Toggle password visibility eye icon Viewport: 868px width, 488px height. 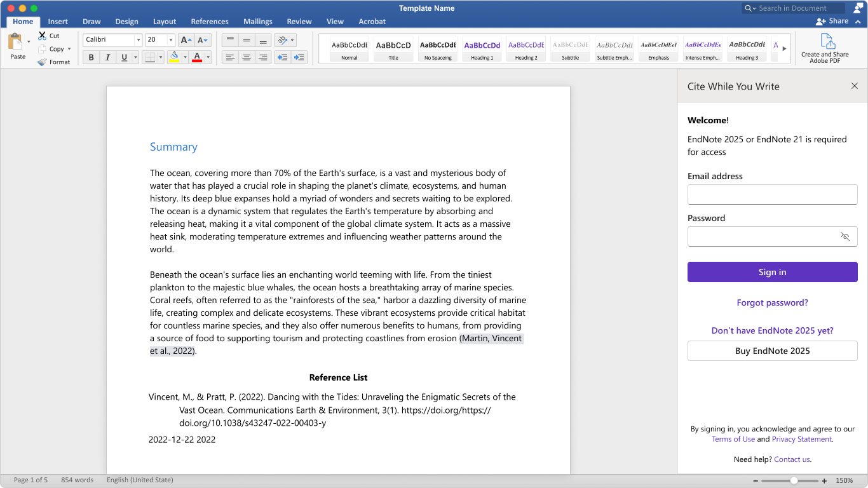coord(844,236)
